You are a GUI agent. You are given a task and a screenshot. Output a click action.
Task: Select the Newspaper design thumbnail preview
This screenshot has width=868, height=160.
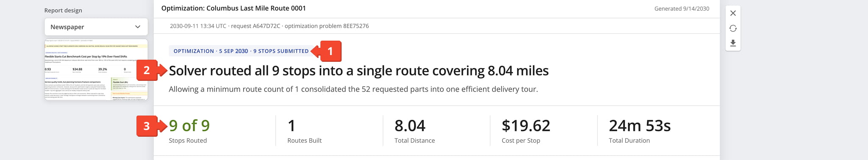click(x=96, y=69)
